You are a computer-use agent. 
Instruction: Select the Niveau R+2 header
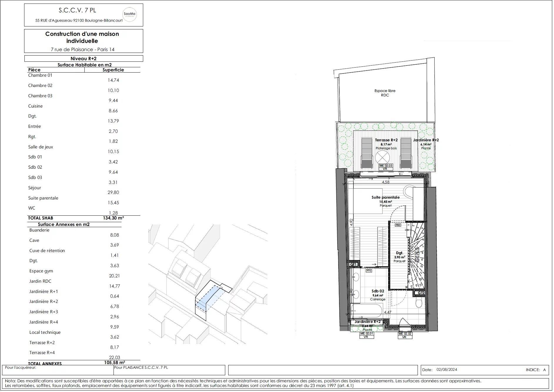(84, 58)
